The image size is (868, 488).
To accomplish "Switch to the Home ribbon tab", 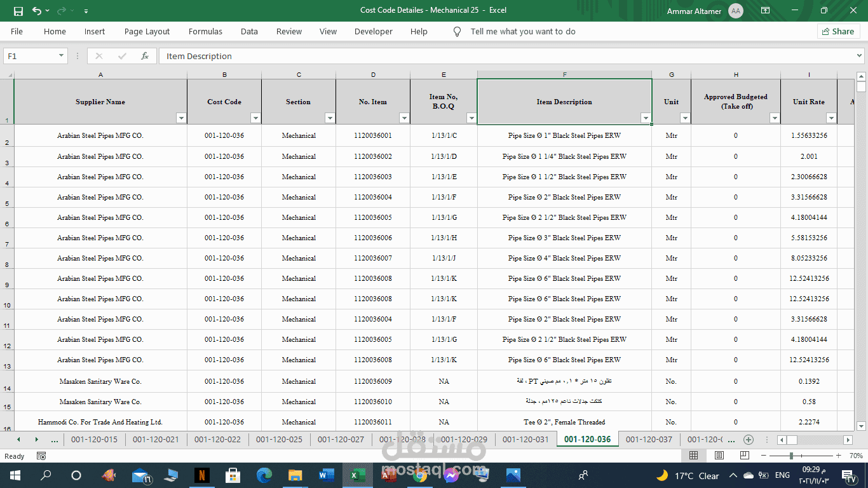I will [55, 31].
